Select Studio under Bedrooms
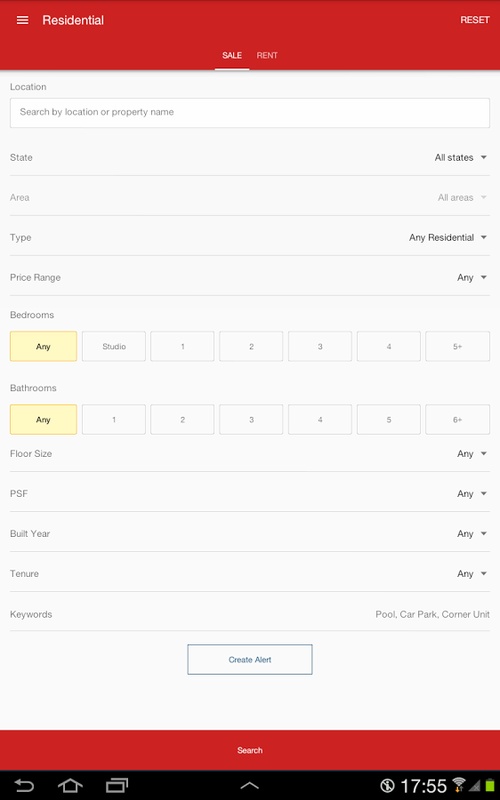The height and width of the screenshot is (800, 500). click(x=114, y=346)
